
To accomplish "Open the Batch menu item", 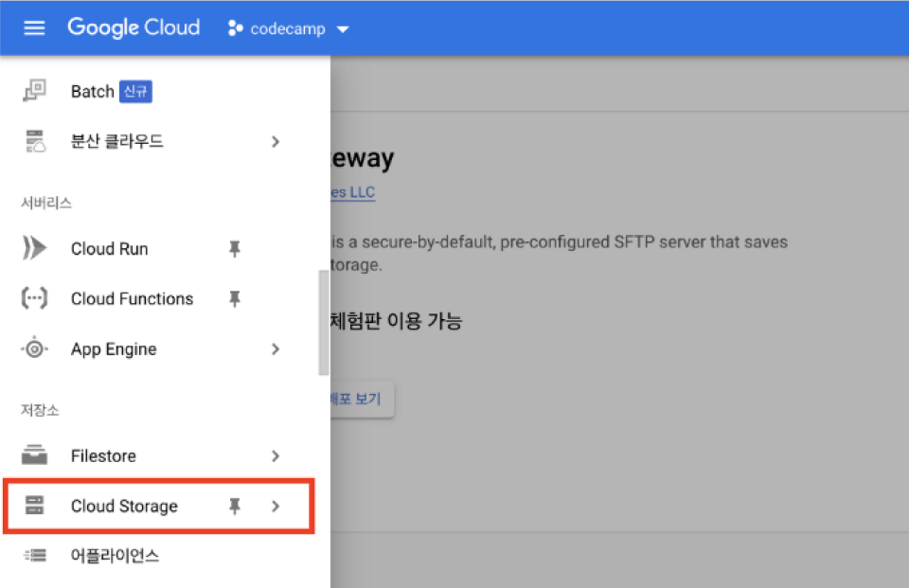I will pyautogui.click(x=92, y=92).
